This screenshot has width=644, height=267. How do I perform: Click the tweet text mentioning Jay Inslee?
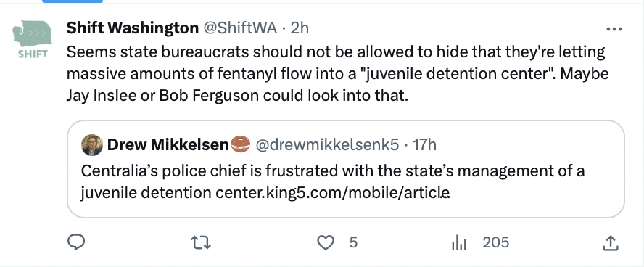pyautogui.click(x=338, y=74)
